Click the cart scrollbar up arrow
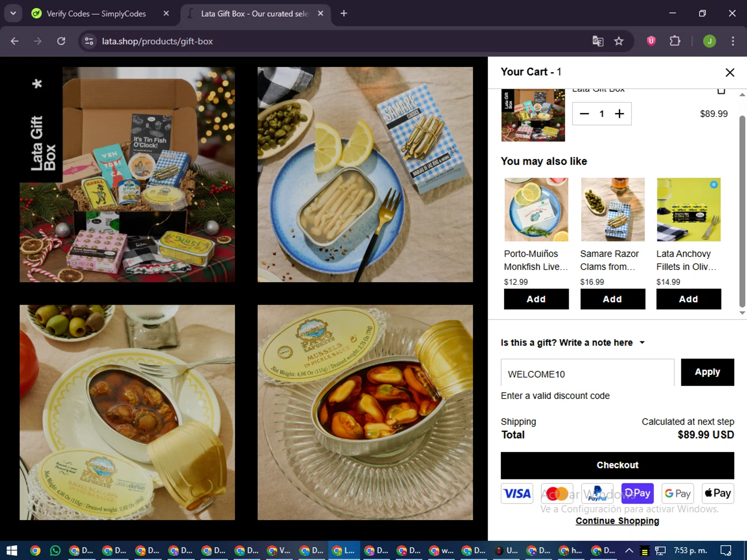 pyautogui.click(x=742, y=95)
